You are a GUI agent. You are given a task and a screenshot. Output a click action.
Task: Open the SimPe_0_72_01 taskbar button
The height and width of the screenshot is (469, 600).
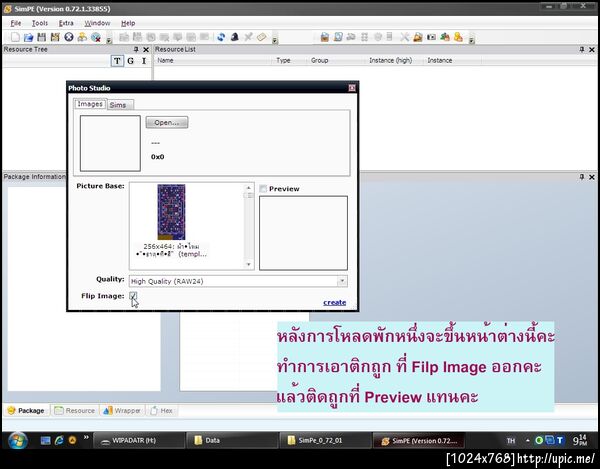click(325, 440)
